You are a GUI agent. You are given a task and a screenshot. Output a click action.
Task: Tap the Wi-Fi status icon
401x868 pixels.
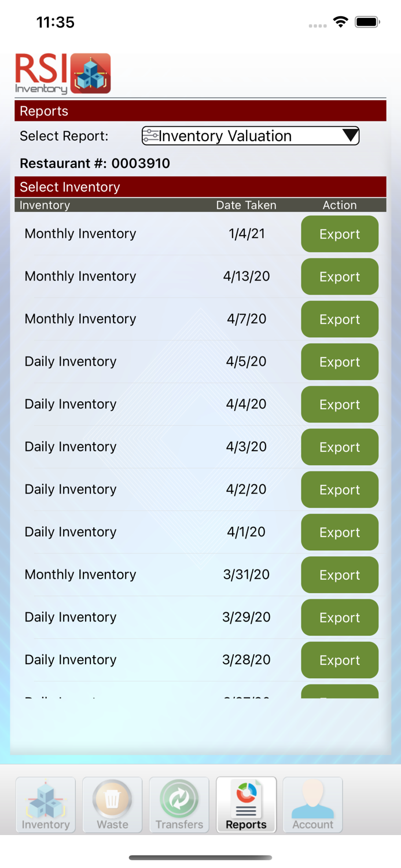point(340,21)
